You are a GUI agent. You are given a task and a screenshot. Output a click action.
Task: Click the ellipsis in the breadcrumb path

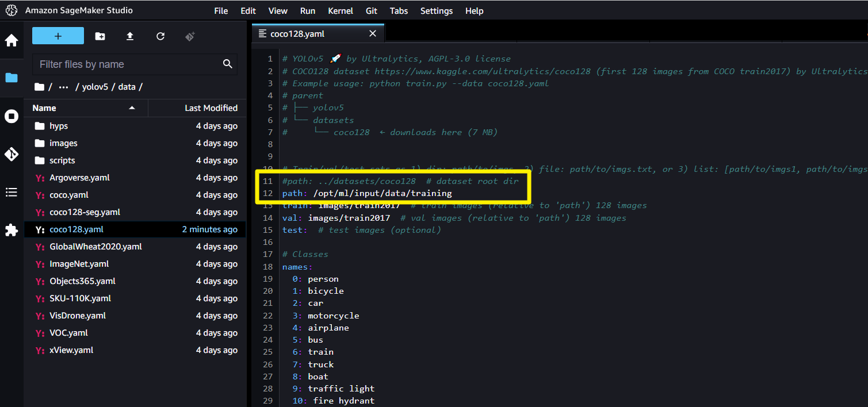pos(63,87)
